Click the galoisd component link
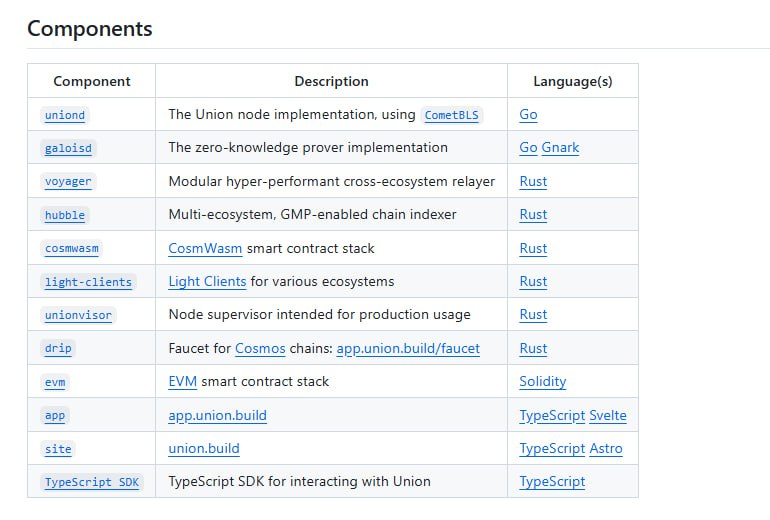The width and height of the screenshot is (770, 520). click(x=69, y=148)
